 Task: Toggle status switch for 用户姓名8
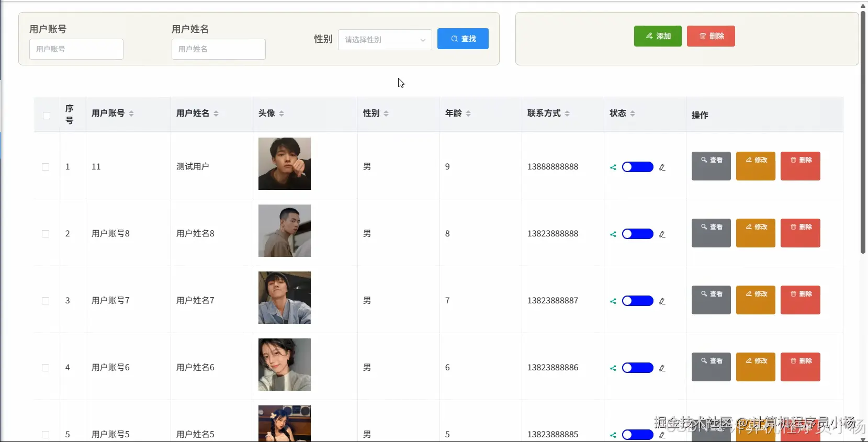[x=637, y=234]
